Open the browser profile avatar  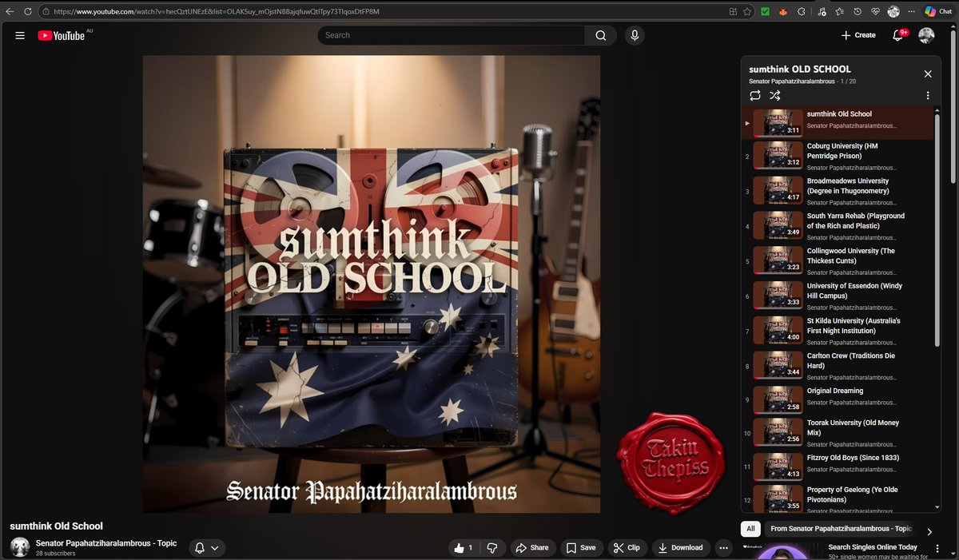pos(893,12)
